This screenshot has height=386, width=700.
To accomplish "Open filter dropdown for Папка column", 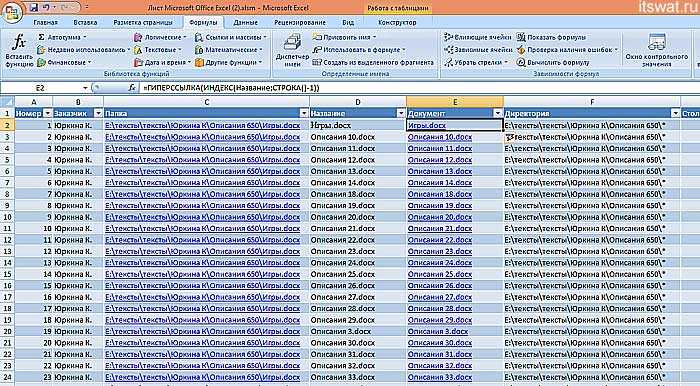I will coord(304,114).
